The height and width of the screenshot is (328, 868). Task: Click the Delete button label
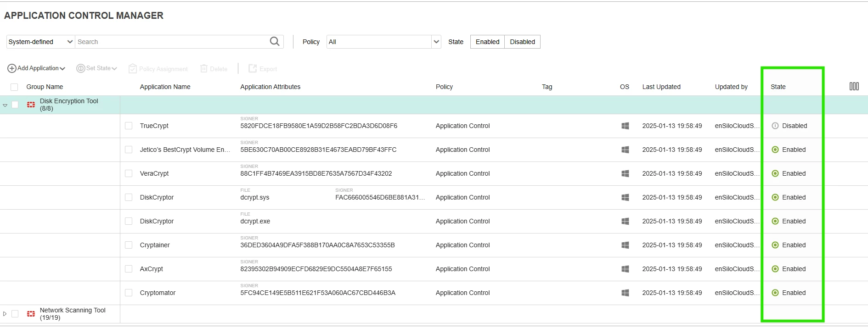pyautogui.click(x=219, y=69)
